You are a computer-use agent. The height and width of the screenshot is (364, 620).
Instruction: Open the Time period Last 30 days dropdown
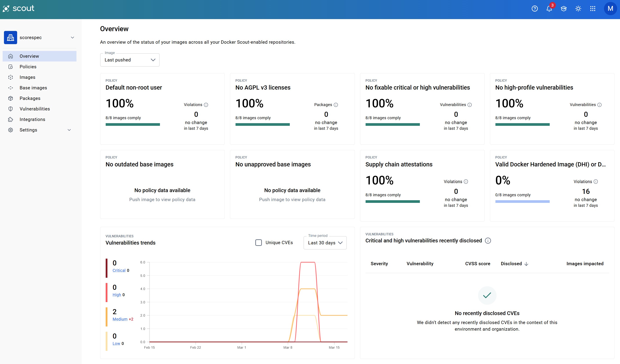pos(325,243)
